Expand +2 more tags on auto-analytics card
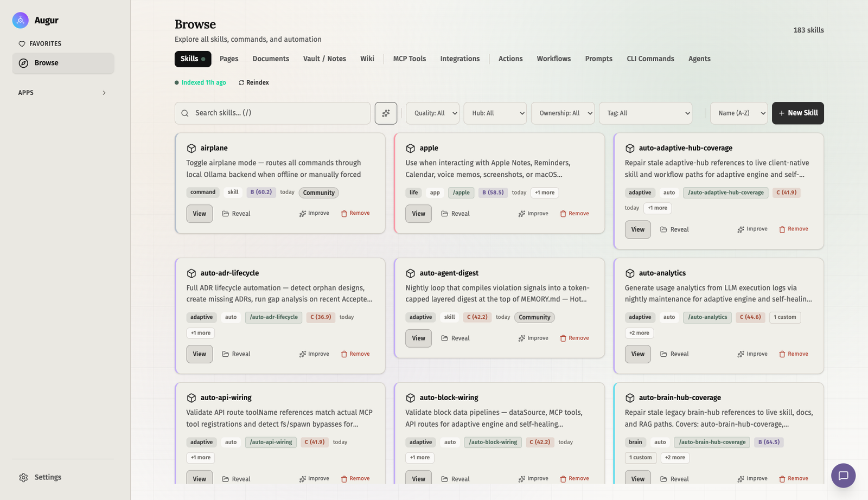The width and height of the screenshot is (868, 500). click(639, 333)
